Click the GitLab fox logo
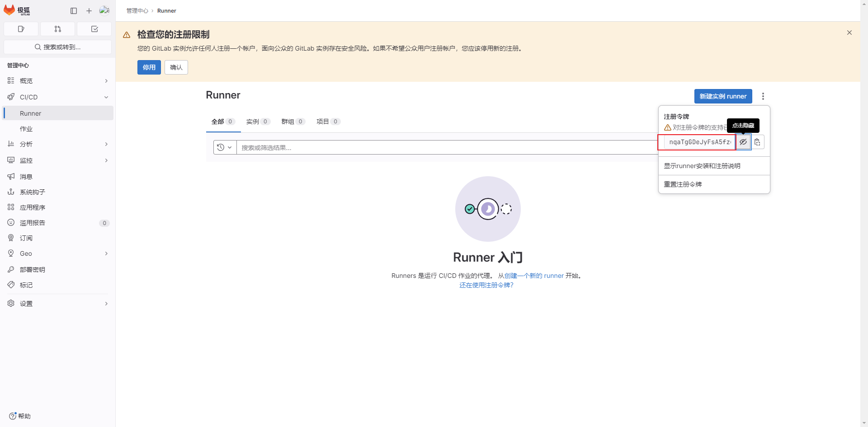This screenshot has height=427, width=868. click(x=9, y=10)
